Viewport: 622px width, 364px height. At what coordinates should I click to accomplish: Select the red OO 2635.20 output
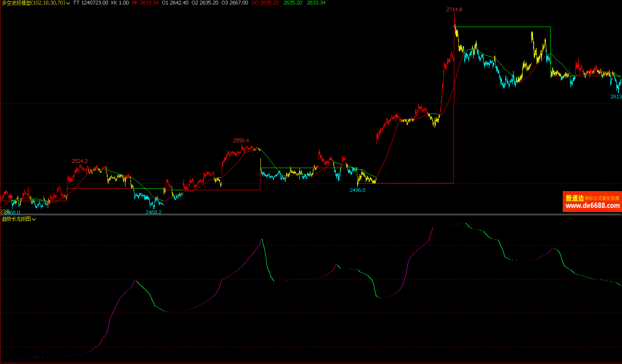click(265, 3)
